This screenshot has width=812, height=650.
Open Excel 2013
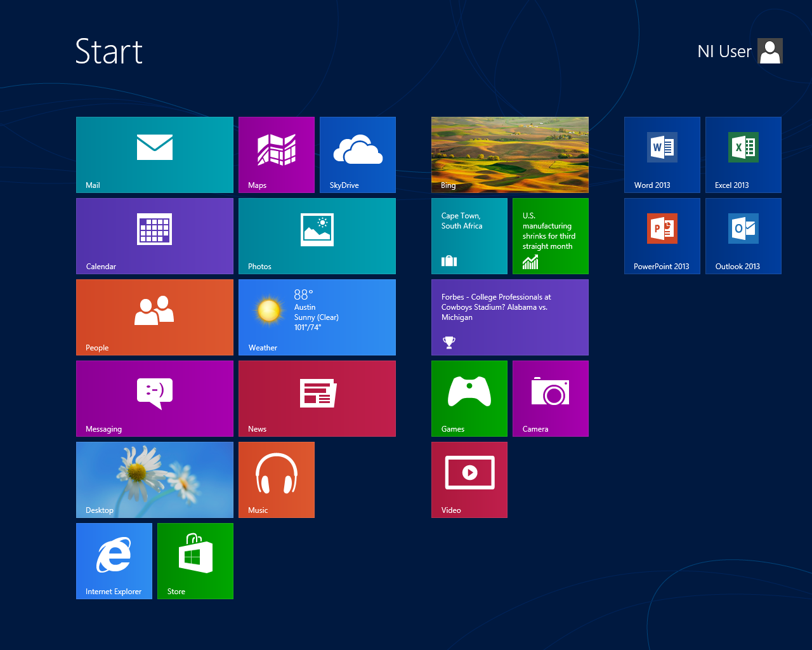click(743, 154)
